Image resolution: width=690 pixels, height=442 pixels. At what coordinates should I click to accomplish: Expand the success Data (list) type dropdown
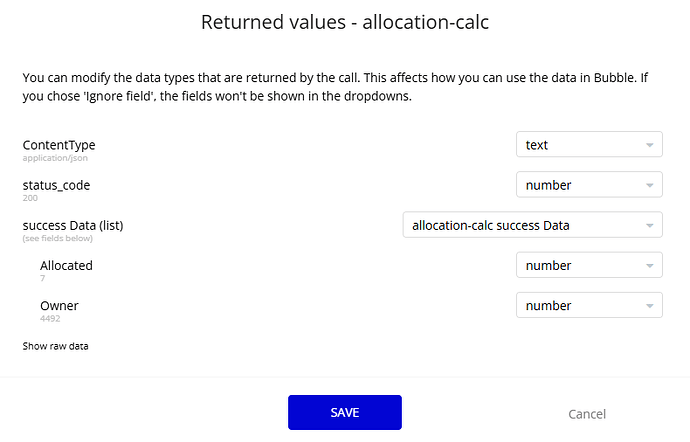(531, 225)
